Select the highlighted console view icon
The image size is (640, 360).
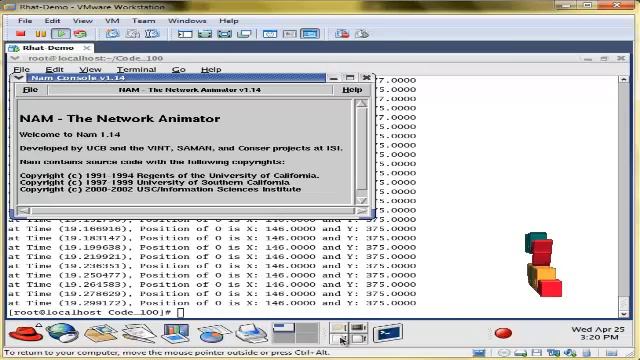(310, 34)
